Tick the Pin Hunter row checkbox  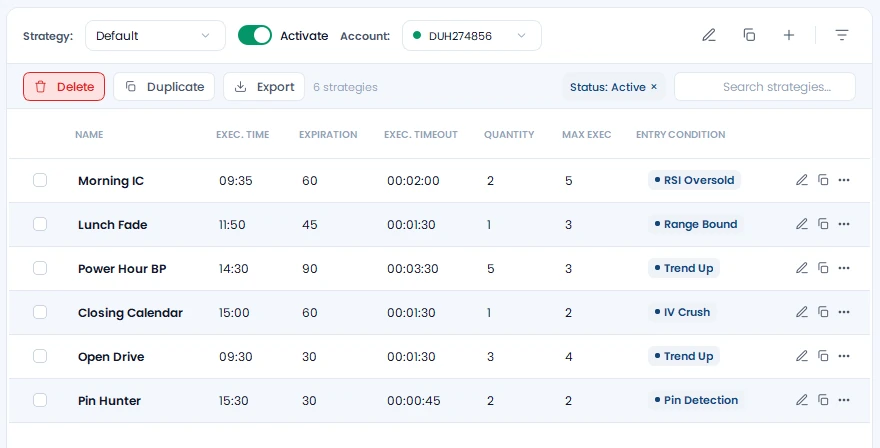click(x=40, y=400)
